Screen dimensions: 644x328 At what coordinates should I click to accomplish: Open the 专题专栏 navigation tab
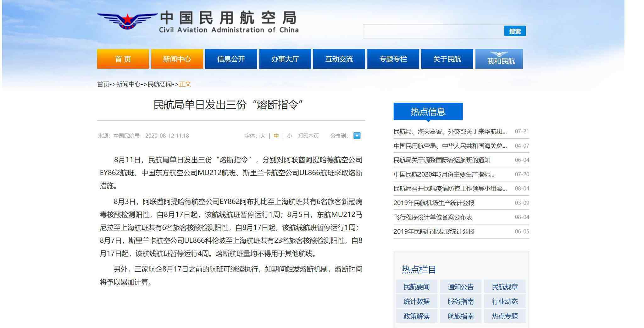(393, 59)
